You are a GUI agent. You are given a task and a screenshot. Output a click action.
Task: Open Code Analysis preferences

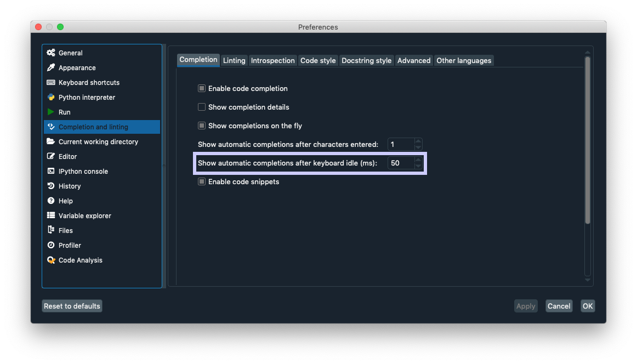(x=102, y=260)
